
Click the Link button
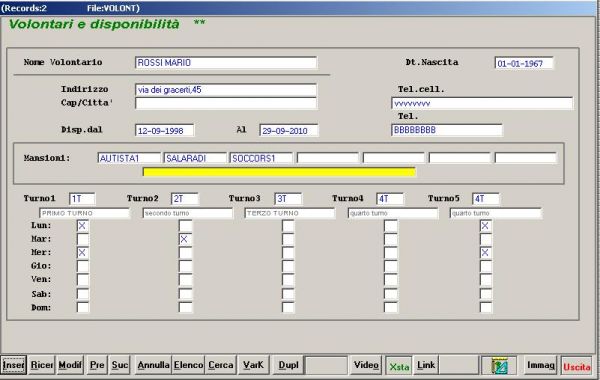(426, 365)
